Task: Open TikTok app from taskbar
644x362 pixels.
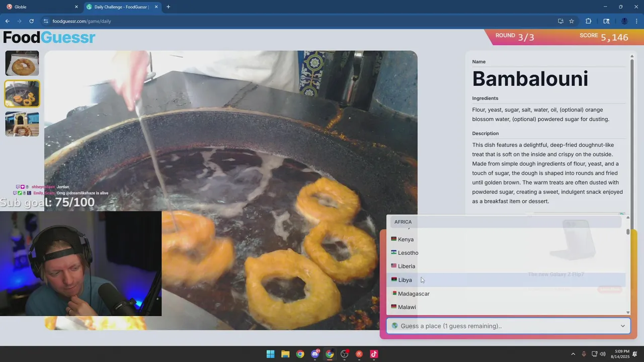Action: coord(374,354)
